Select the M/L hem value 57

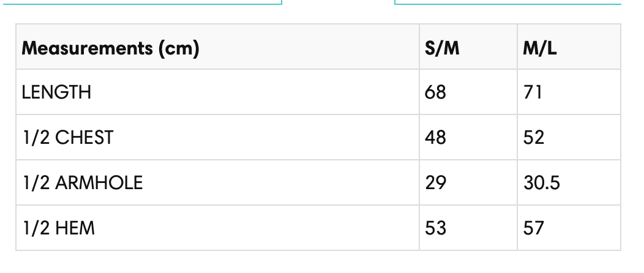534,228
